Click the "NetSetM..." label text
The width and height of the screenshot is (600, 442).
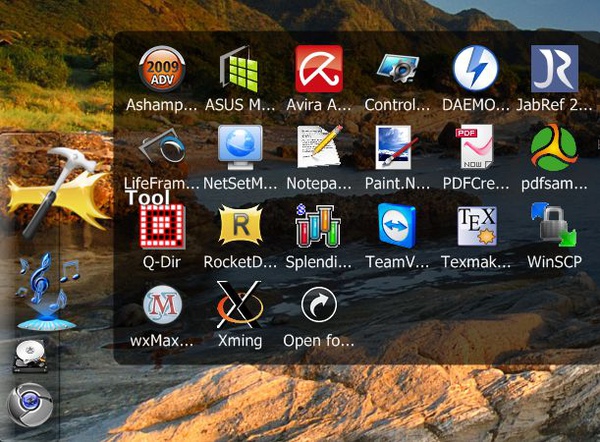click(x=240, y=183)
